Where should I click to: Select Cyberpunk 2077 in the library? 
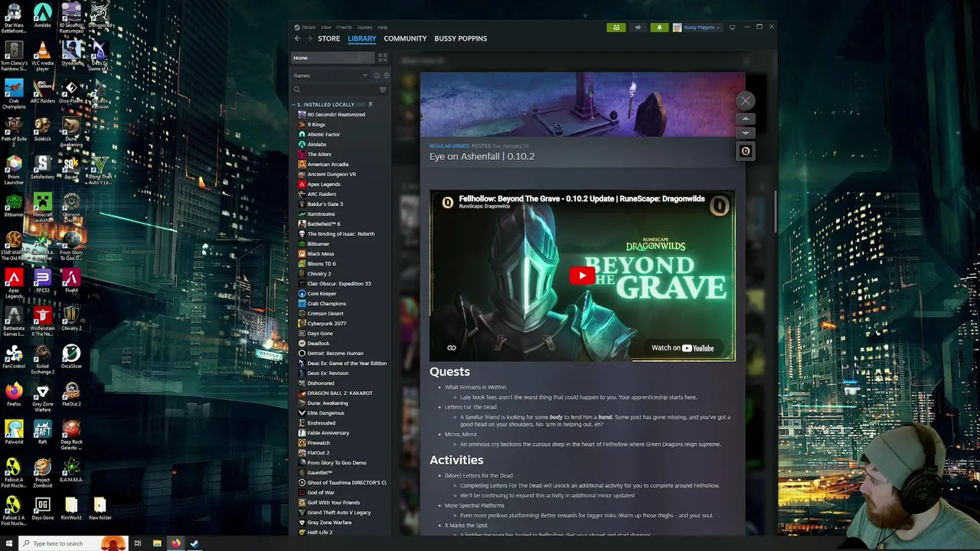tap(327, 324)
